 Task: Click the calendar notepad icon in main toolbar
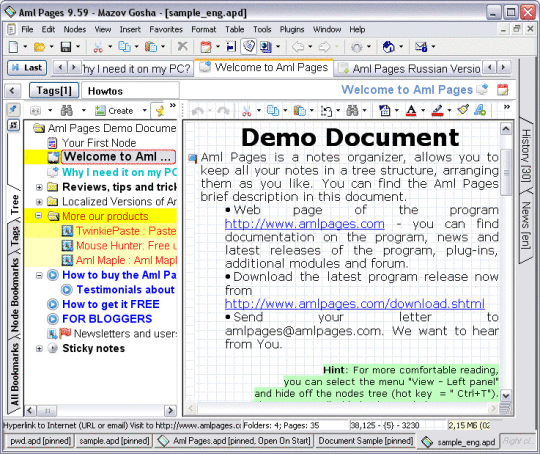pos(206,47)
